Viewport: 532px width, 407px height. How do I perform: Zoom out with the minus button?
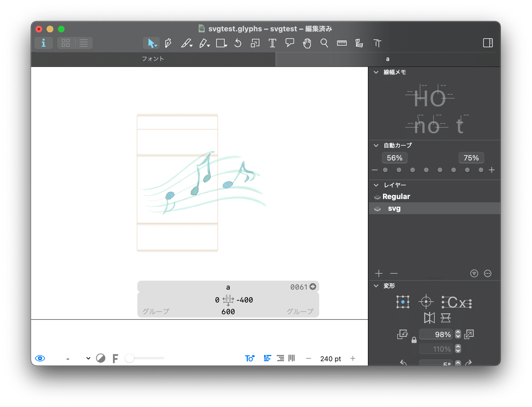[309, 359]
